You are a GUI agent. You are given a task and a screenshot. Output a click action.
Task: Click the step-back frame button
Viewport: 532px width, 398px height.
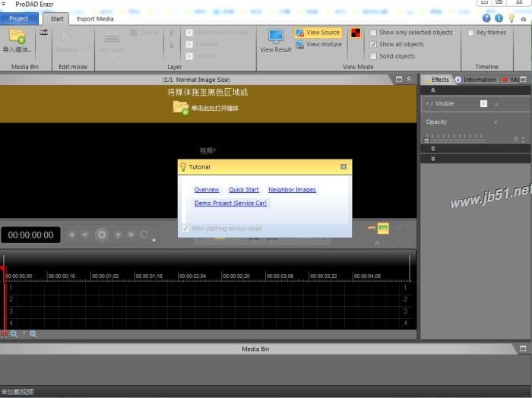[85, 234]
